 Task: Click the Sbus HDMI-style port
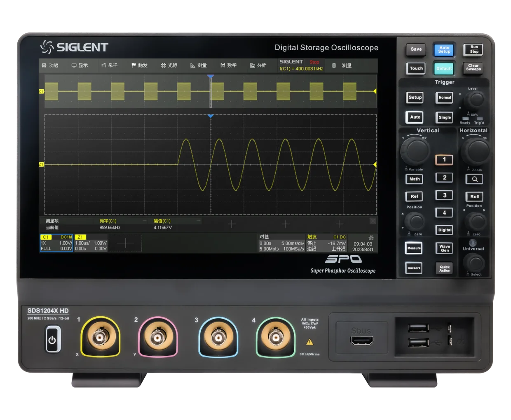362,341
